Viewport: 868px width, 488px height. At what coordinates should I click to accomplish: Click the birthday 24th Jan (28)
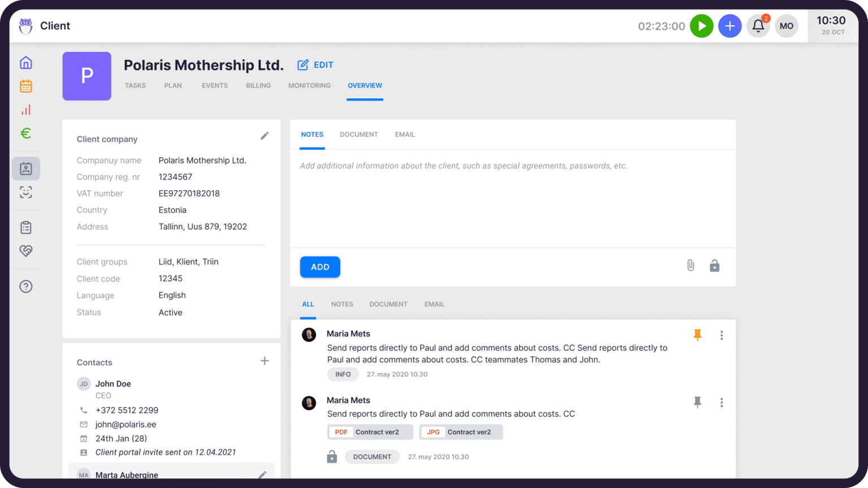tap(121, 438)
